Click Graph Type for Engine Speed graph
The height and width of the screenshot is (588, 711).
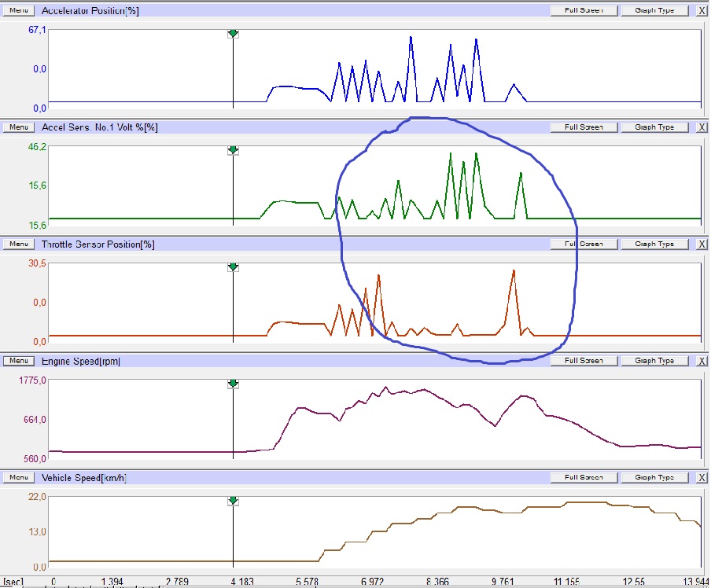tap(654, 361)
